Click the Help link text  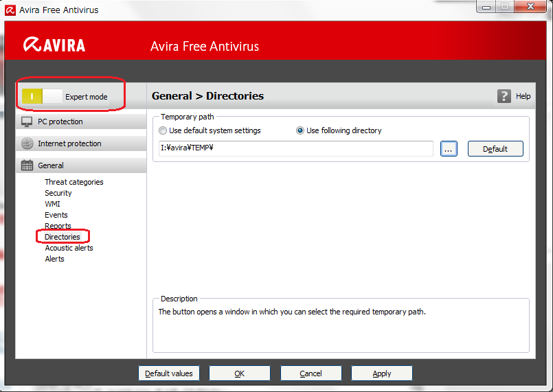pos(523,96)
